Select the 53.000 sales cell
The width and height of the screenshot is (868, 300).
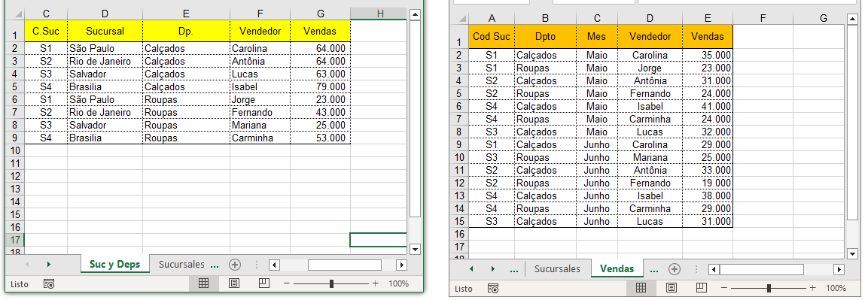(x=321, y=138)
